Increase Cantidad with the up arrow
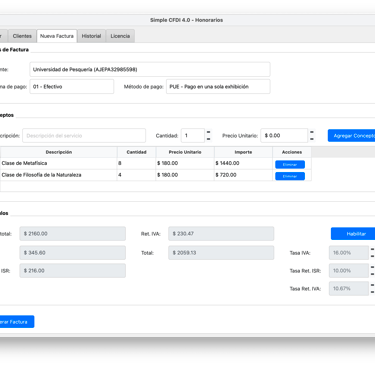 tap(208, 132)
